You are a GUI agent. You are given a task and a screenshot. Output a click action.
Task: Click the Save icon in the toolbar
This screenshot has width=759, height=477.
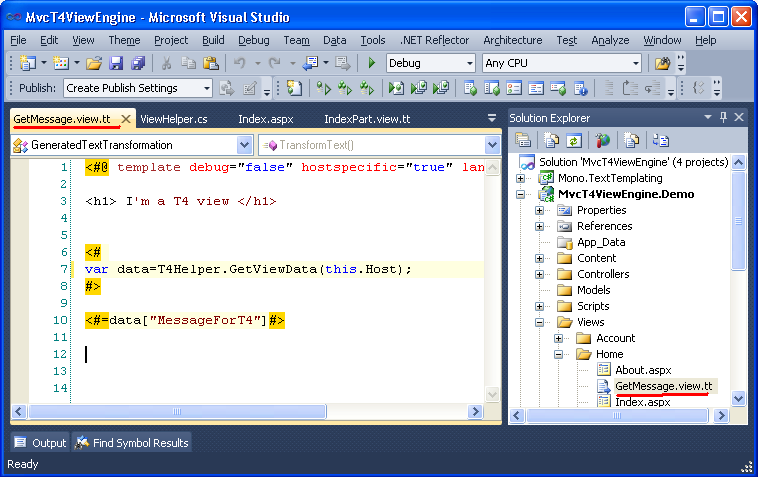click(116, 63)
